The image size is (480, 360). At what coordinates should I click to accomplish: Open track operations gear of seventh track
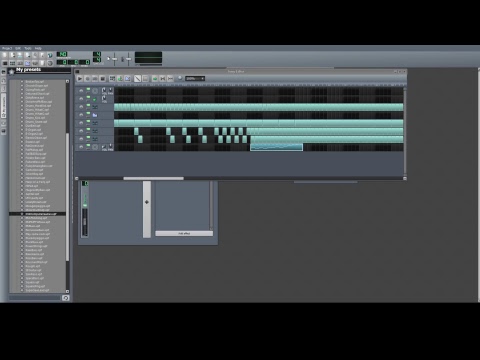(x=81, y=139)
